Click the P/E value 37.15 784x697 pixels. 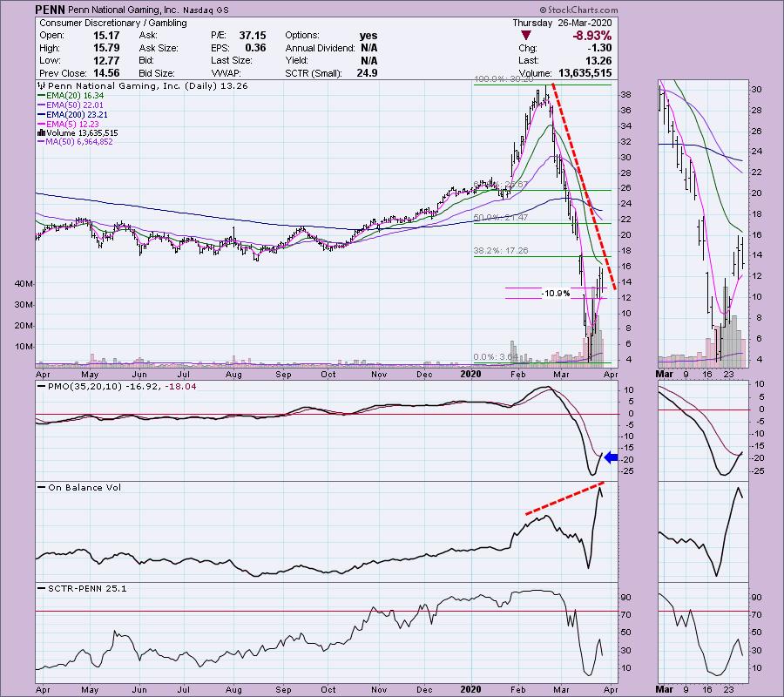(253, 36)
